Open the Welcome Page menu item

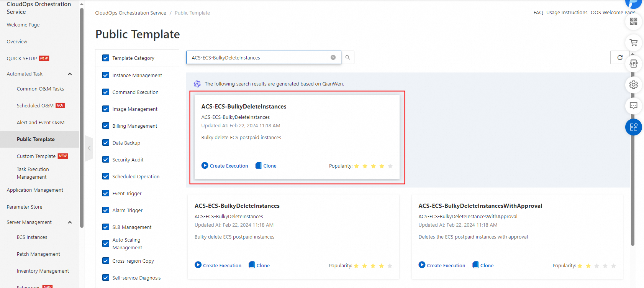coord(23,25)
